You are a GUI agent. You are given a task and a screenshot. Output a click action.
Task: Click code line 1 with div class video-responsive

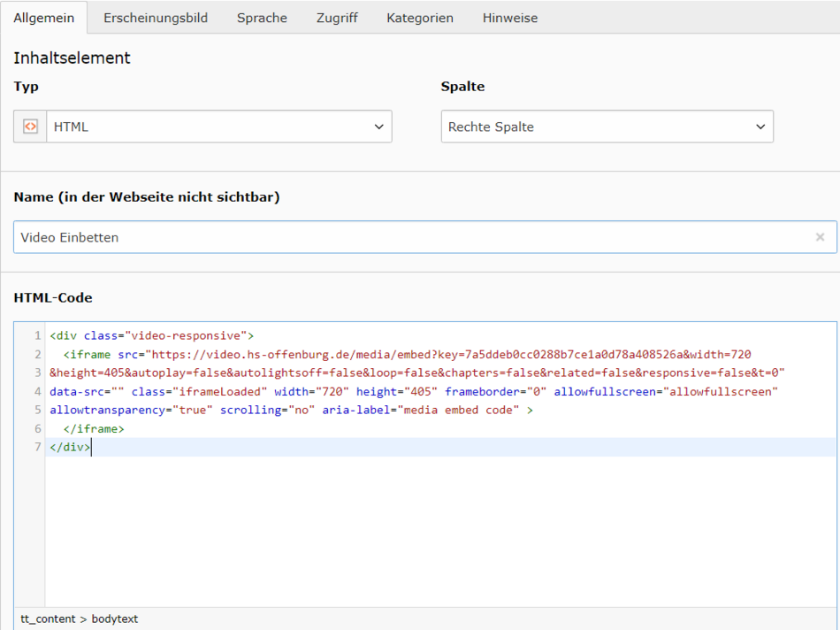coord(152,335)
